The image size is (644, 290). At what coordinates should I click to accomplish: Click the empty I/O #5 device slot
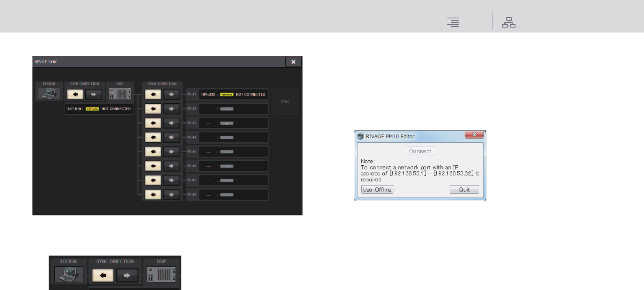pyautogui.click(x=234, y=152)
